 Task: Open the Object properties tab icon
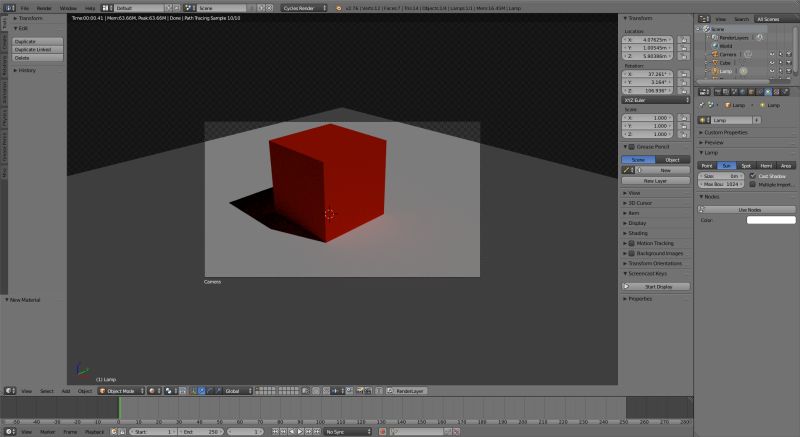point(751,92)
